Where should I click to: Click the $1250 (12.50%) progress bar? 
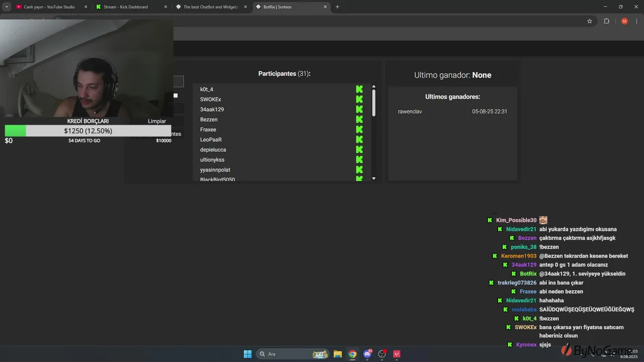pos(88,131)
